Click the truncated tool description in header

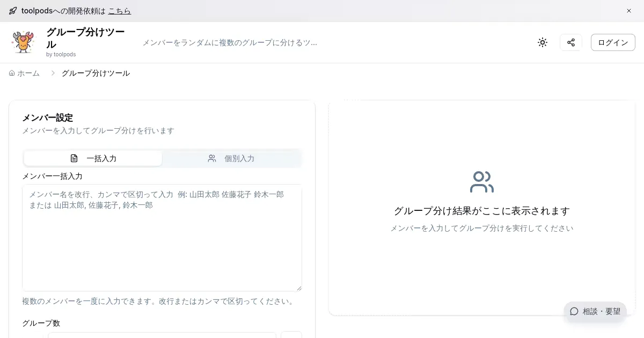230,42
